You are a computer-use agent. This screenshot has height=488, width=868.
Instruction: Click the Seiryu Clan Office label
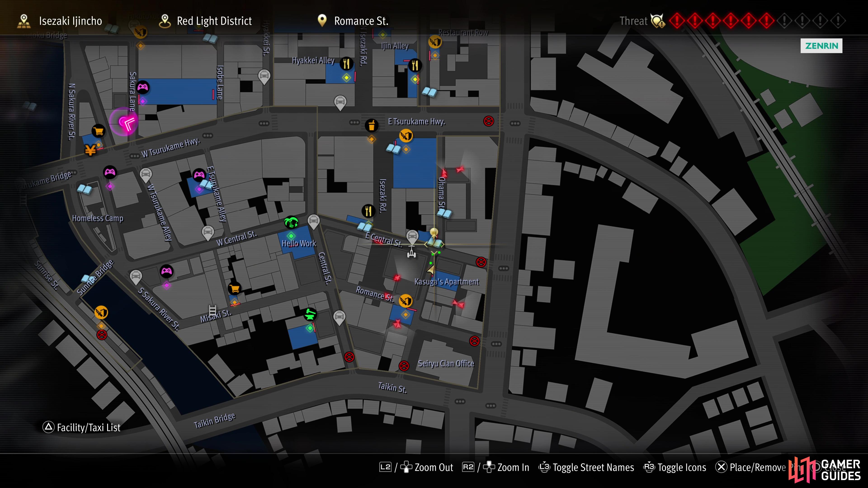coord(446,364)
